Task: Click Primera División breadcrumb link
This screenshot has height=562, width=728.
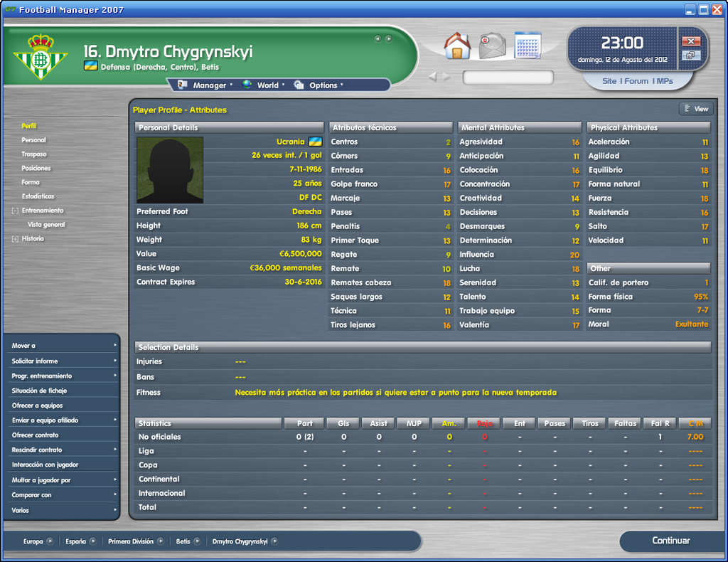Action: tap(131, 541)
